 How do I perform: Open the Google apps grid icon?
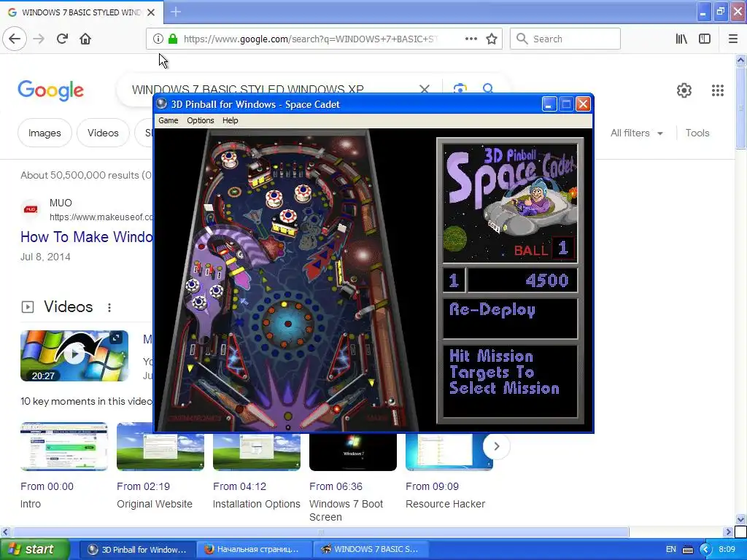[x=718, y=90]
